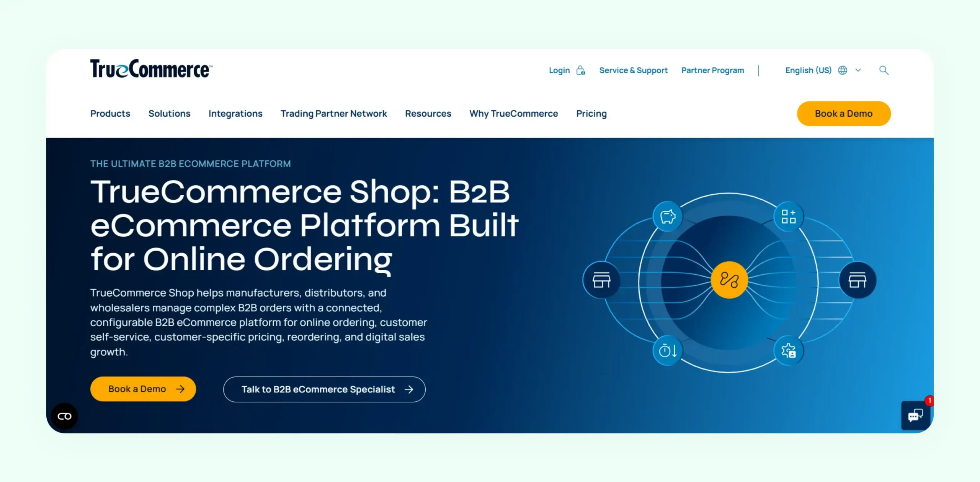Click the chat notification badge
The width and height of the screenshot is (980, 482).
pyautogui.click(x=929, y=401)
